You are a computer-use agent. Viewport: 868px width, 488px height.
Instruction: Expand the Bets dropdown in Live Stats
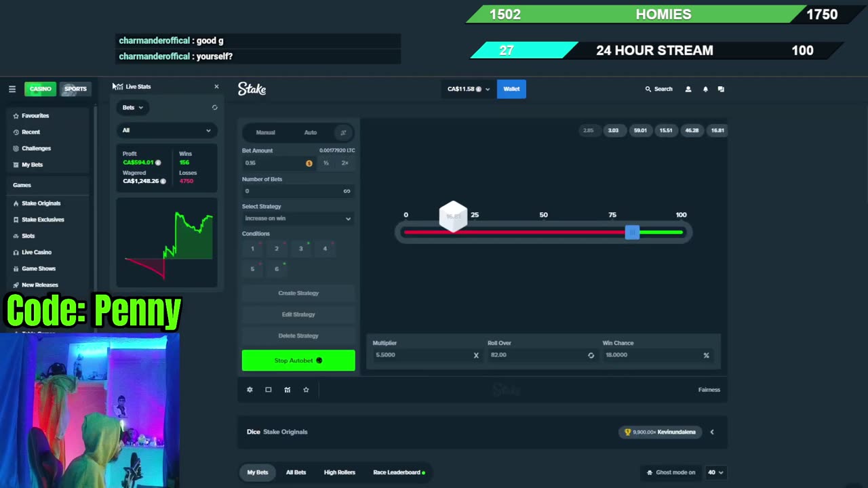(x=133, y=107)
